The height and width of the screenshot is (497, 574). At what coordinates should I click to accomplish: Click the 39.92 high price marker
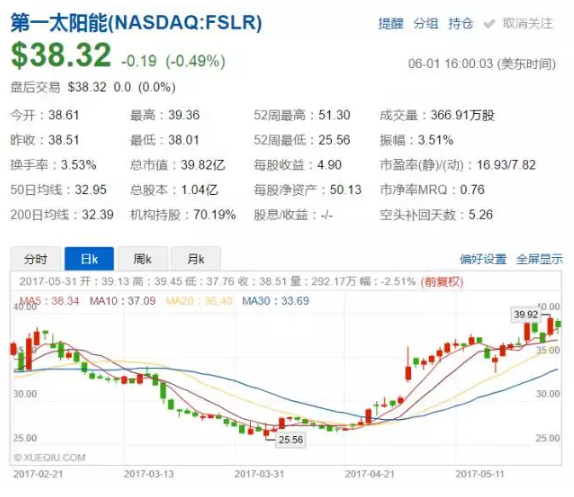click(x=526, y=314)
